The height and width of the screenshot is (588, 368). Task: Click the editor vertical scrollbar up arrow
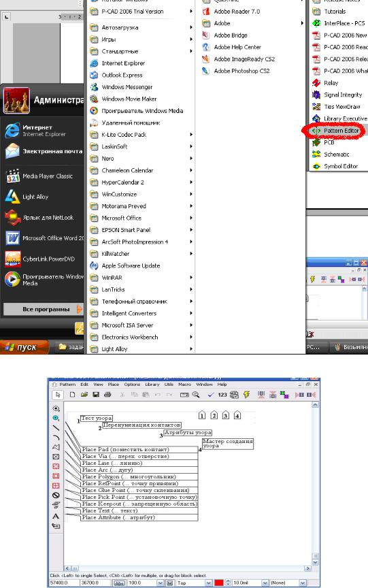pyautogui.click(x=315, y=405)
